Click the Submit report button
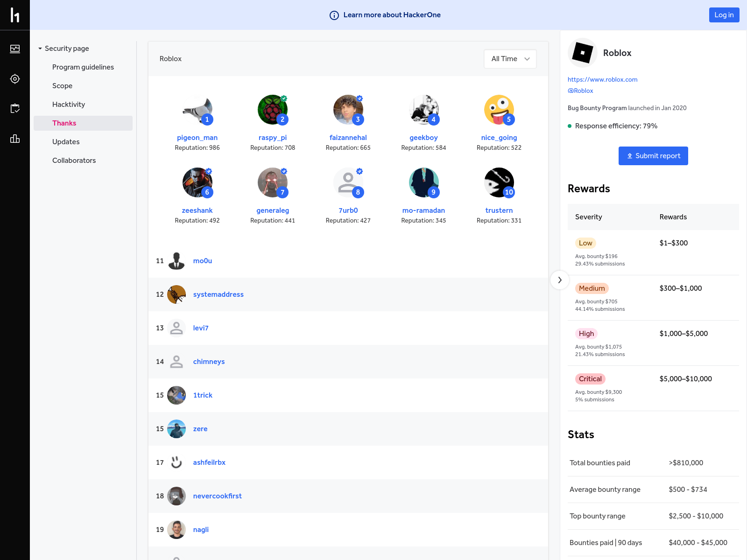Image resolution: width=747 pixels, height=560 pixels. click(x=653, y=156)
